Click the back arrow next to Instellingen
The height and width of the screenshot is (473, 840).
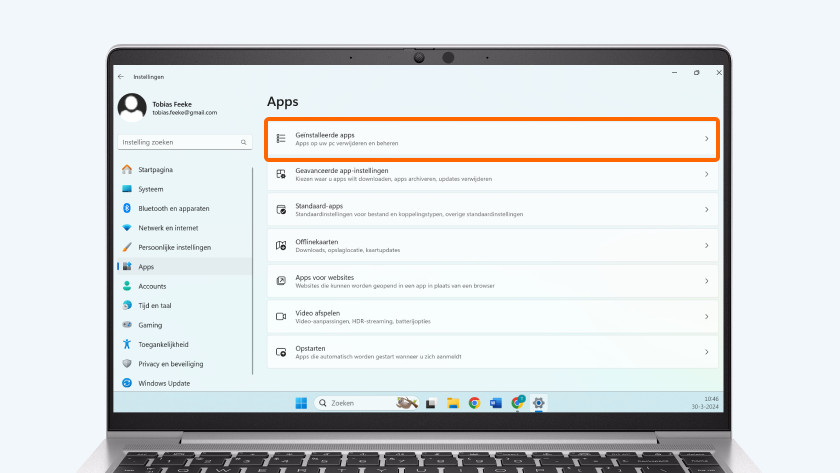coord(121,76)
